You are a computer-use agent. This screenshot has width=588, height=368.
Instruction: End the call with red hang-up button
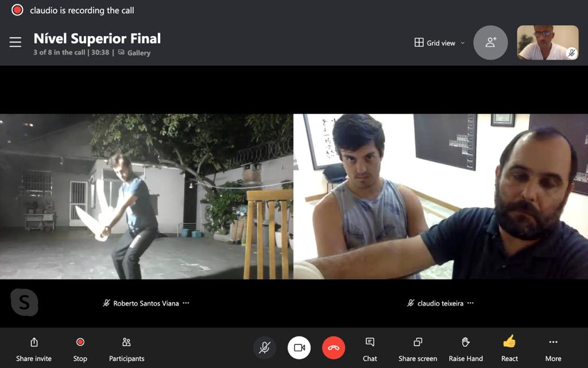pos(334,348)
